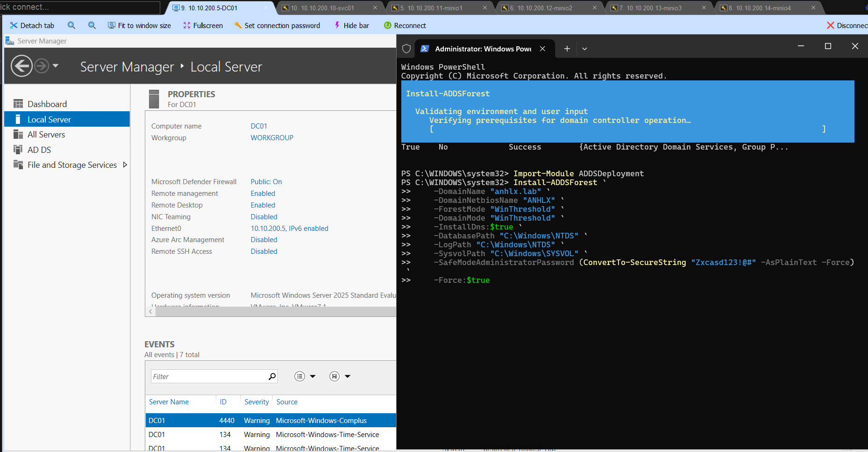Close the PowerShell terminal tab
The image size is (868, 452).
pos(542,49)
